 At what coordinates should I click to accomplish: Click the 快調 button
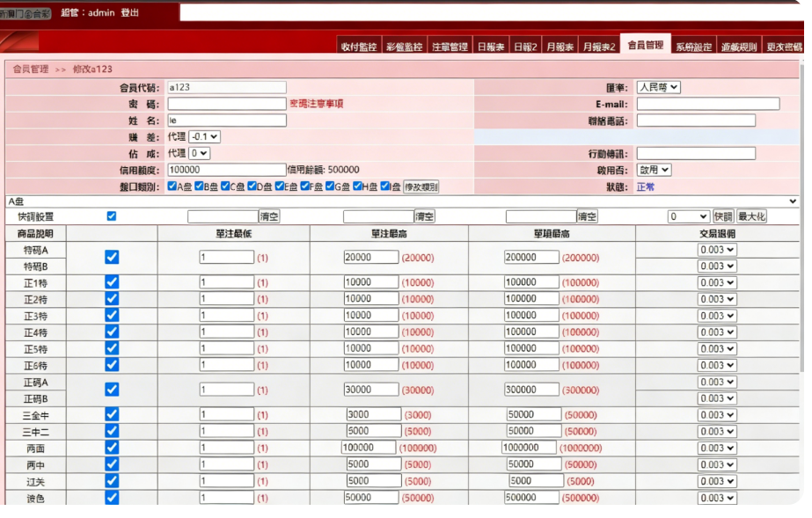[723, 216]
